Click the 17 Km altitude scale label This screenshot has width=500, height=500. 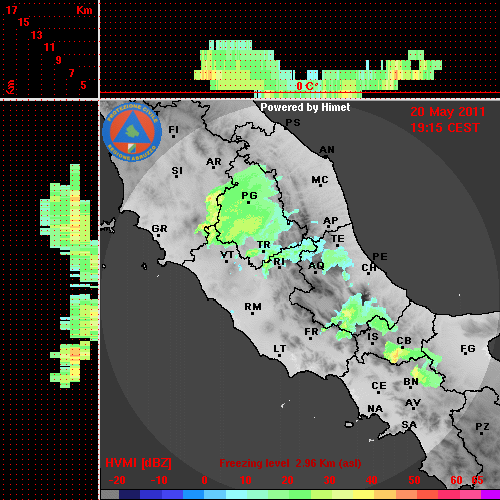pyautogui.click(x=11, y=10)
